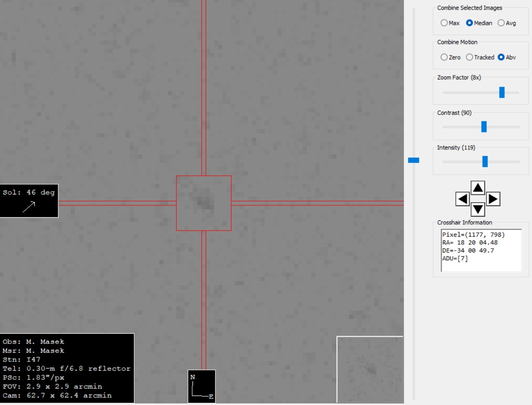
Task: Click the Sol 46 deg direction arrow
Action: click(29, 207)
